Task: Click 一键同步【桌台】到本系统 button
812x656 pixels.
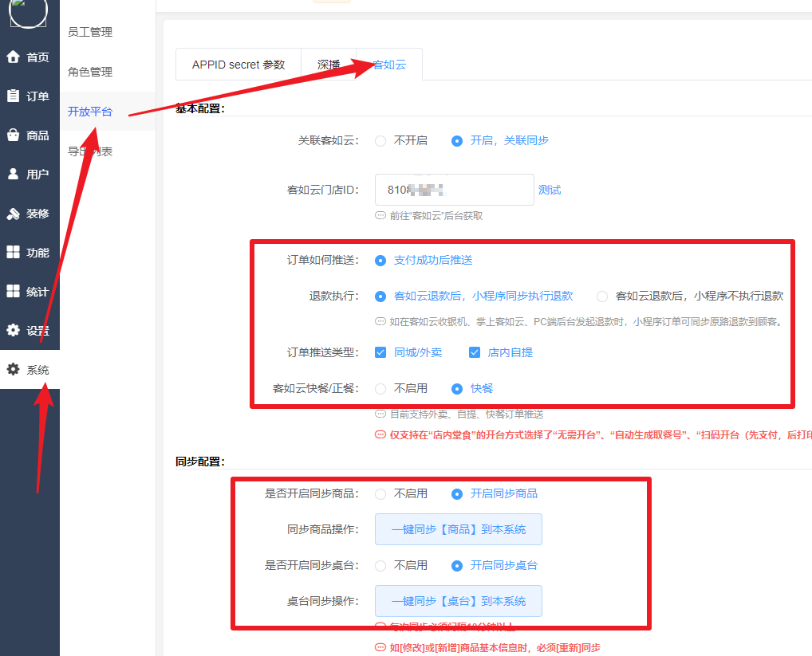Action: tap(459, 601)
